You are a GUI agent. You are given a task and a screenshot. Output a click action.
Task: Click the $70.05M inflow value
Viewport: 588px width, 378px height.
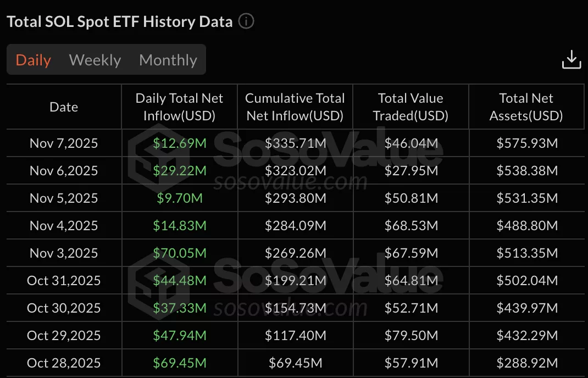[x=179, y=253]
